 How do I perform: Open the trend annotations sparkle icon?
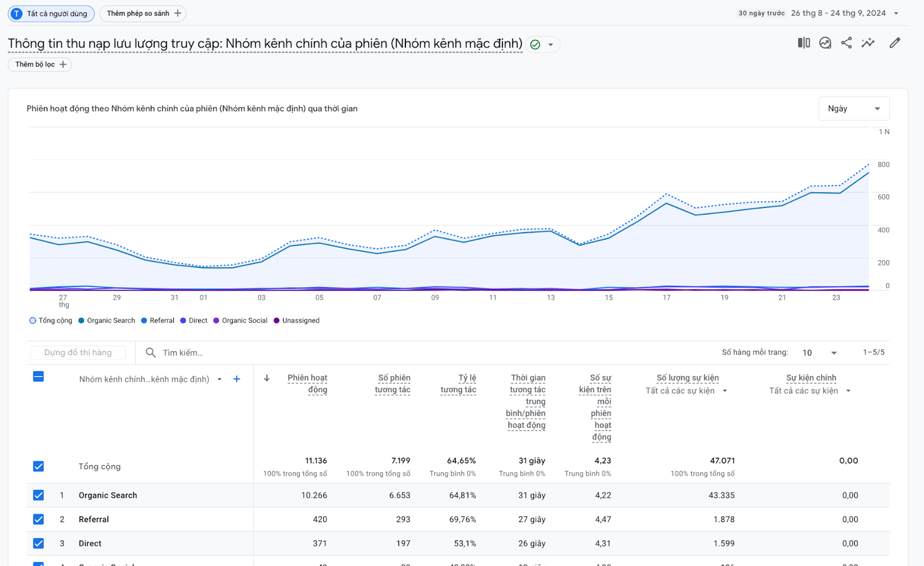[868, 43]
